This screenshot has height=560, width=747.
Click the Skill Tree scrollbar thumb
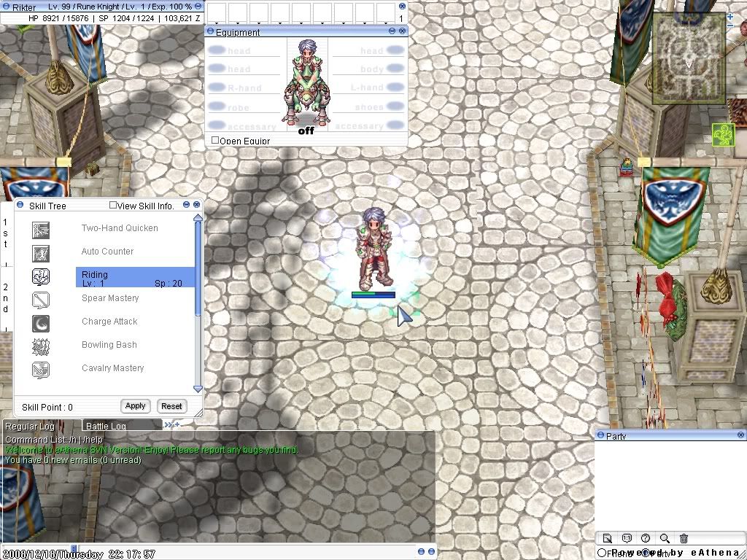tap(198, 269)
